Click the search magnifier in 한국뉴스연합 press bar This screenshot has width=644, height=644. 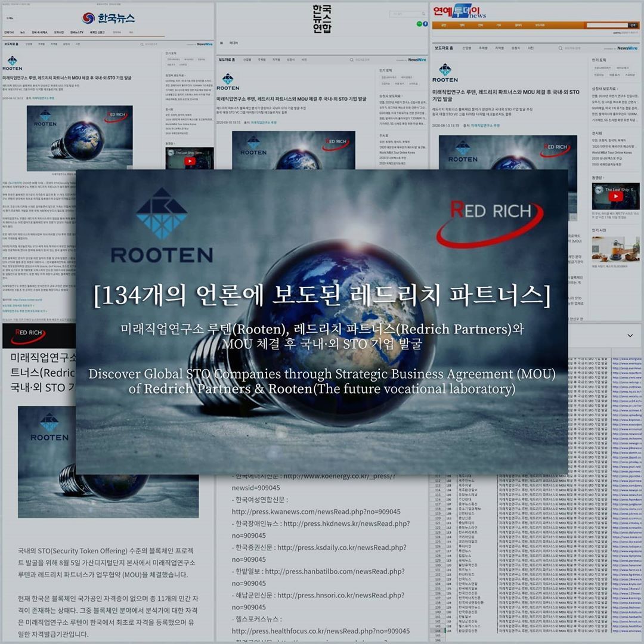(x=352, y=60)
